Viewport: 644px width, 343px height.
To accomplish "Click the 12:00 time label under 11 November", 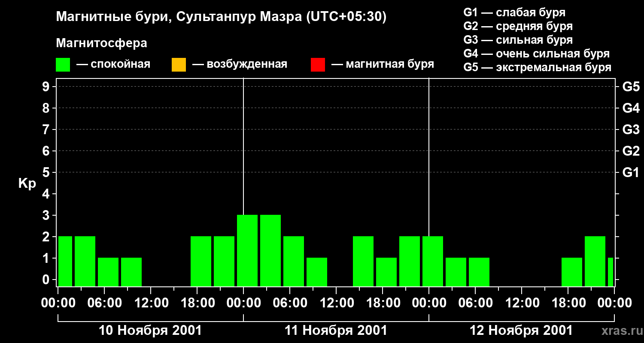I will pos(336,303).
